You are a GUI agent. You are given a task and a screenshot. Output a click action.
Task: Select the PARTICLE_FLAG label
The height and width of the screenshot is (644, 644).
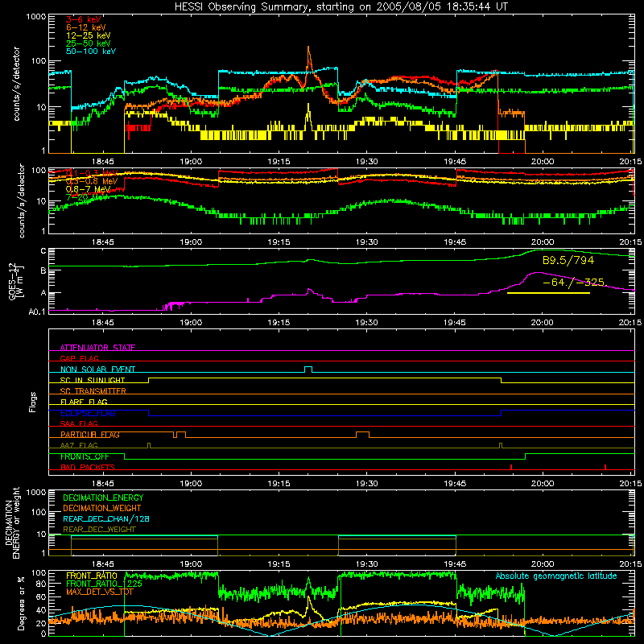click(x=90, y=435)
